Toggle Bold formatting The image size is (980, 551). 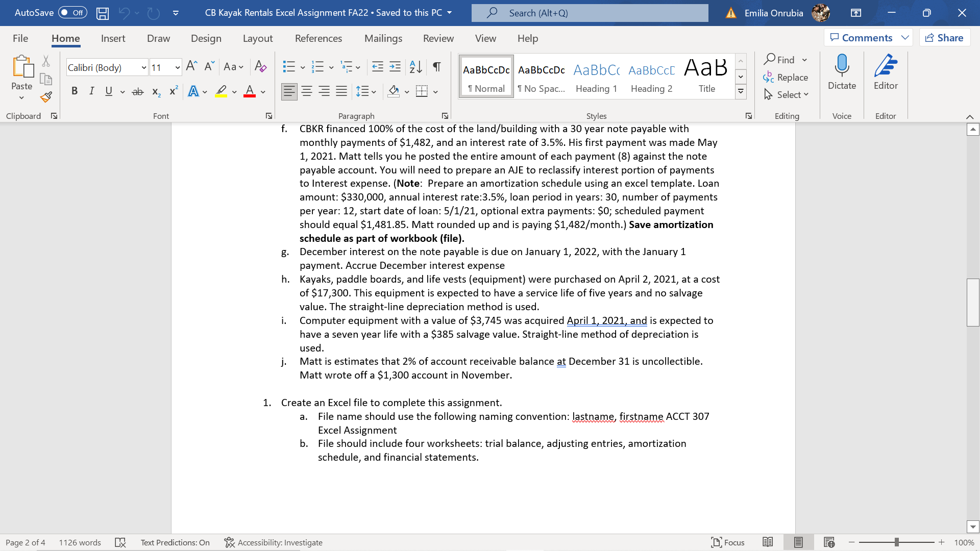(x=75, y=91)
